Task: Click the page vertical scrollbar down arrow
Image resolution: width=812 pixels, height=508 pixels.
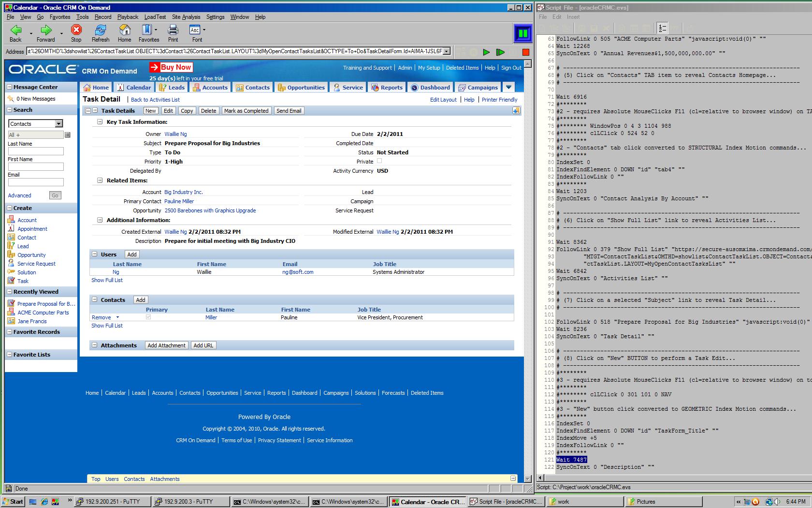Action: click(x=528, y=478)
